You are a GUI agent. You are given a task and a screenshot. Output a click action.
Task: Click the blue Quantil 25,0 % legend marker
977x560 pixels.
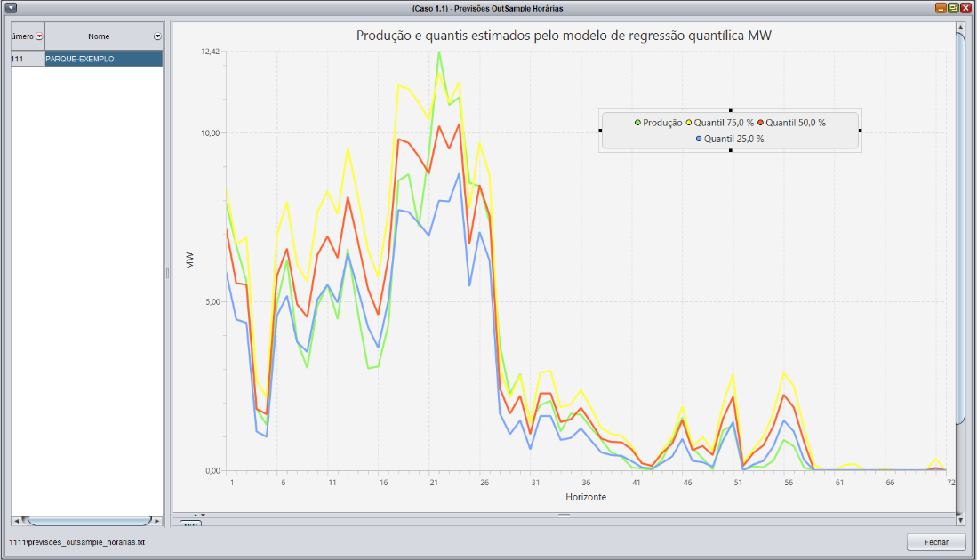click(x=700, y=139)
